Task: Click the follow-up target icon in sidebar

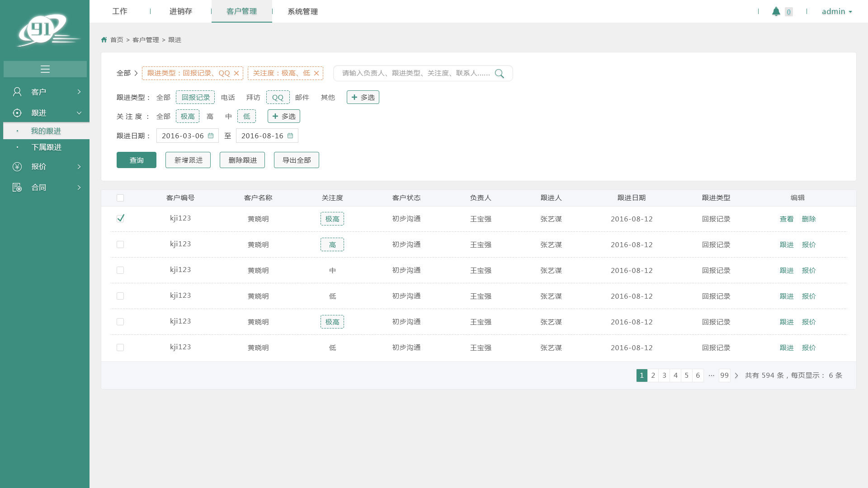Action: (x=17, y=113)
